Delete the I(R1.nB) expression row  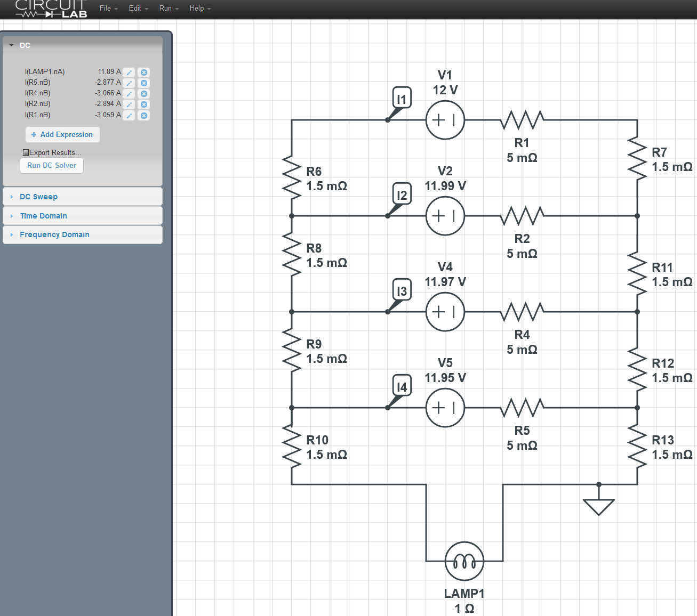[144, 116]
